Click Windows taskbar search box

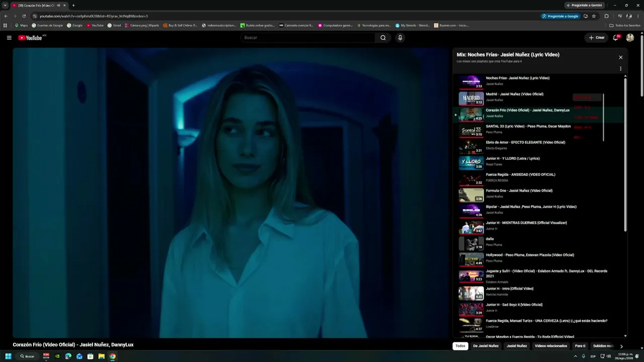(x=27, y=356)
